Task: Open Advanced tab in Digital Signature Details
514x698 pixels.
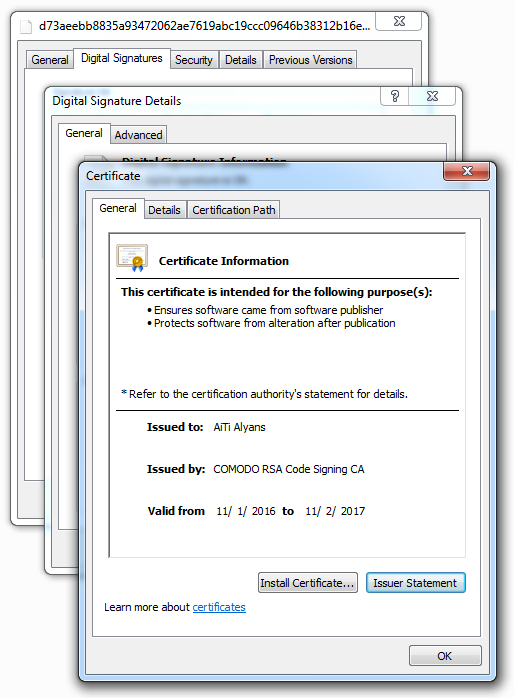Action: [138, 135]
